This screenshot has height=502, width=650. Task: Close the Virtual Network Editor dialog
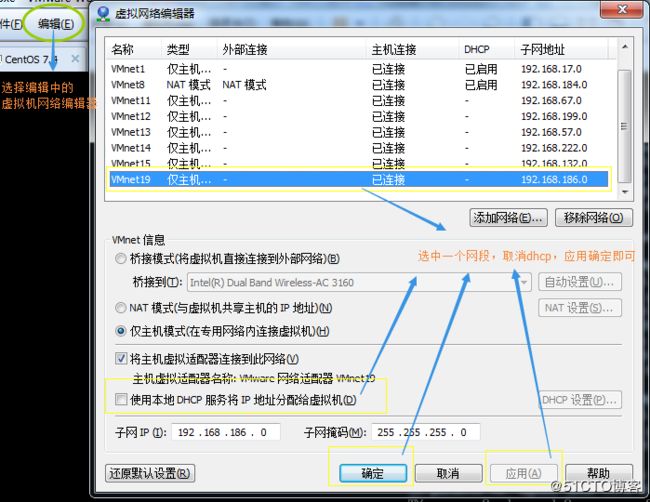[622, 9]
